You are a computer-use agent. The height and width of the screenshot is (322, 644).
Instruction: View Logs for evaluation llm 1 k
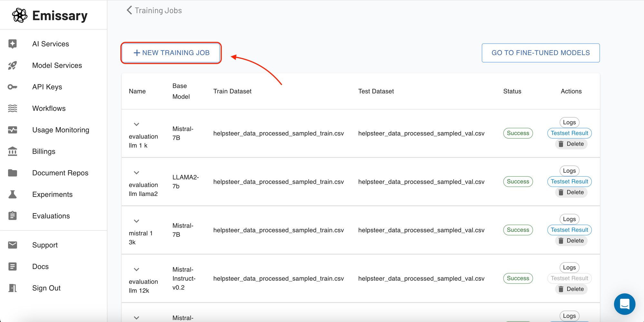(569, 122)
